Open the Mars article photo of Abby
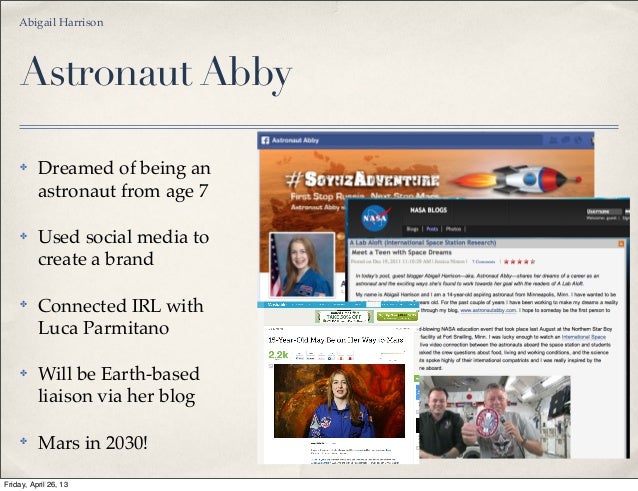The width and height of the screenshot is (638, 491). pos(339,401)
